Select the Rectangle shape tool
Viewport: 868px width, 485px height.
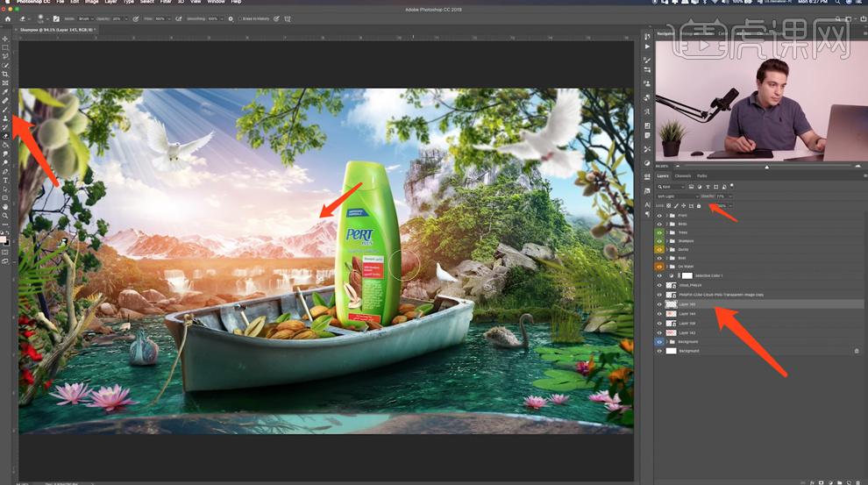(x=5, y=198)
